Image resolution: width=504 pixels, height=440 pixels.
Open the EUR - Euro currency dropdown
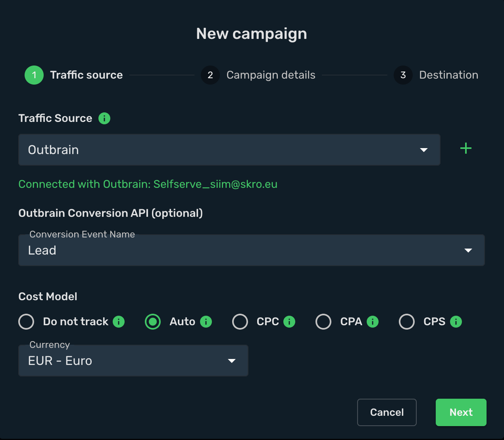point(133,361)
